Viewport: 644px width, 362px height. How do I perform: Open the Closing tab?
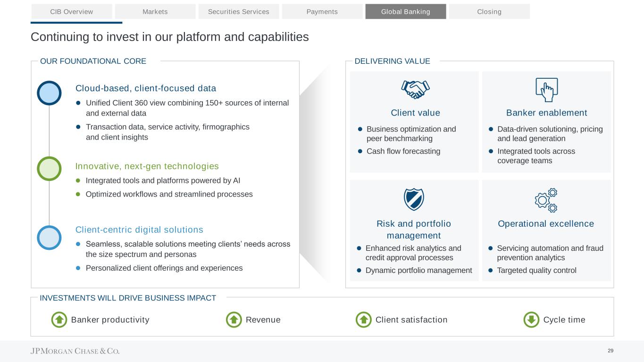pos(489,11)
